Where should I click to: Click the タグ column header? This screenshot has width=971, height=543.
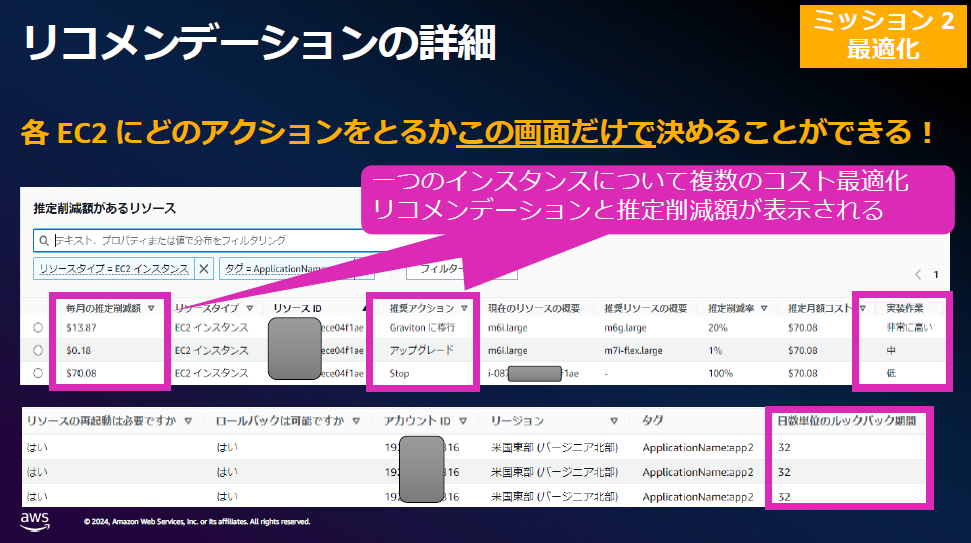[x=652, y=421]
